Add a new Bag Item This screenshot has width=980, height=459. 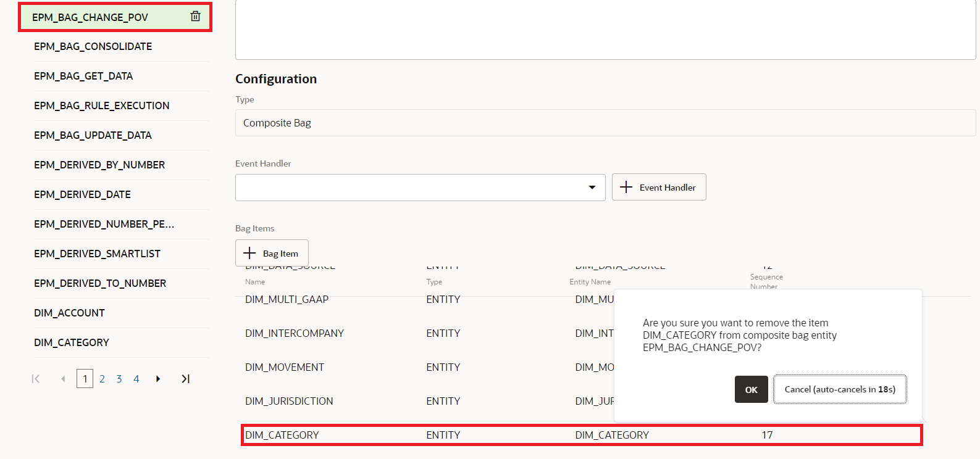(x=272, y=254)
